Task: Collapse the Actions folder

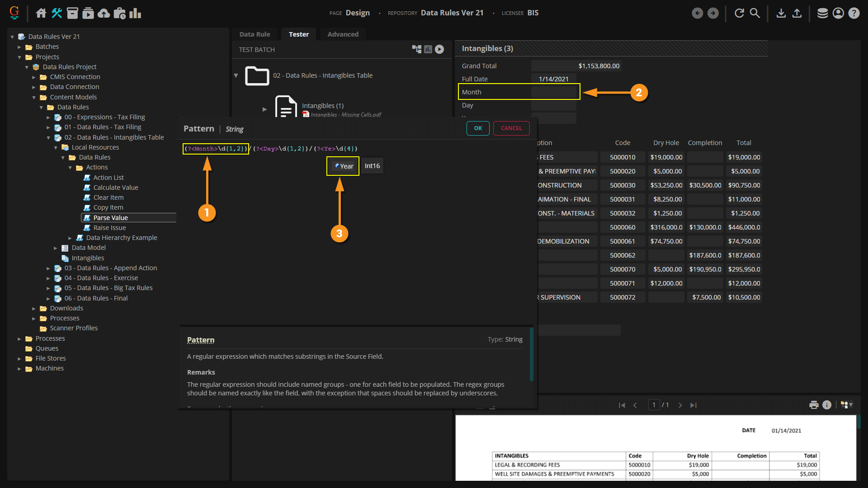Action: pyautogui.click(x=70, y=168)
